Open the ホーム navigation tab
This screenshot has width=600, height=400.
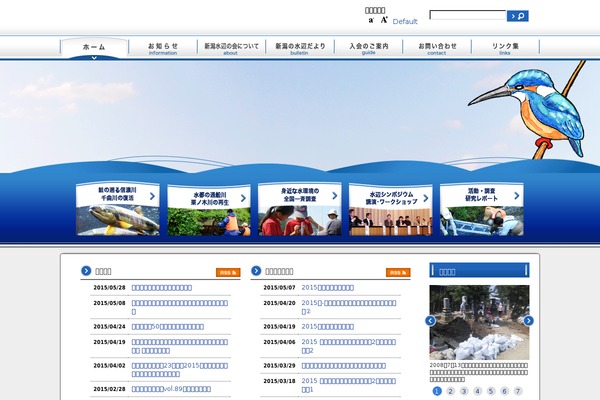[x=94, y=48]
